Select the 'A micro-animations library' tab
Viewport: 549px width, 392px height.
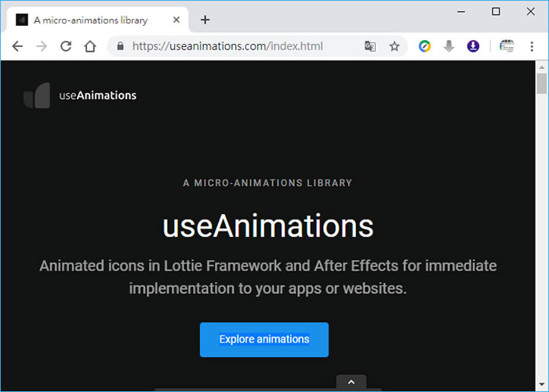pos(90,20)
